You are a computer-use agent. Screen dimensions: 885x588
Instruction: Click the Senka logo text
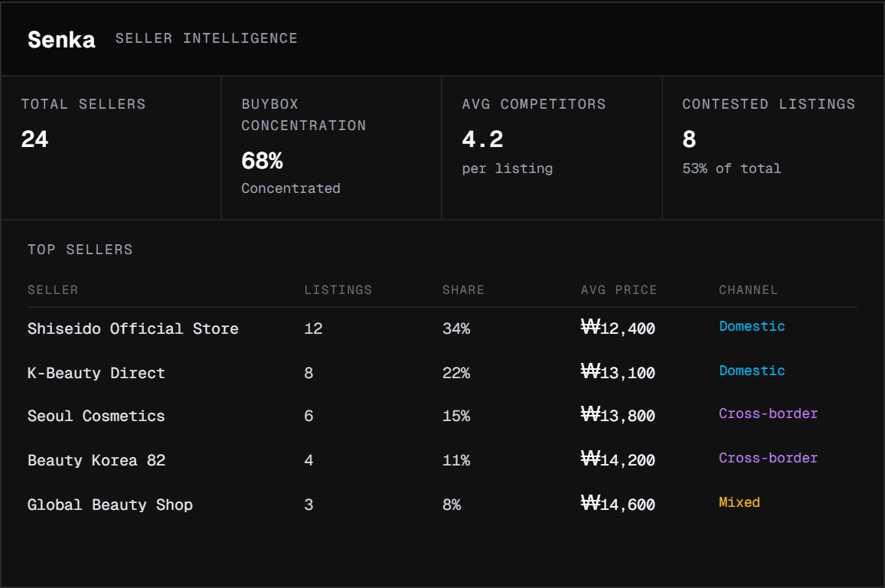click(61, 40)
